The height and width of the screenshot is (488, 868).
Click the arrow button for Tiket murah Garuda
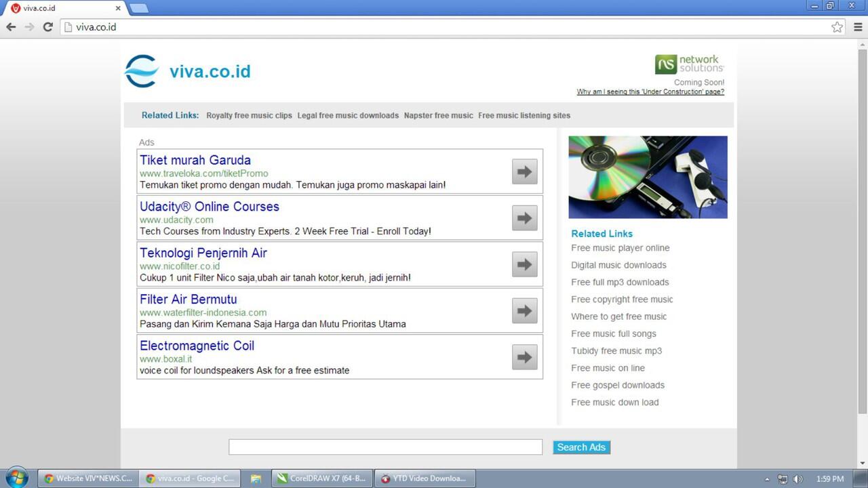pos(524,171)
